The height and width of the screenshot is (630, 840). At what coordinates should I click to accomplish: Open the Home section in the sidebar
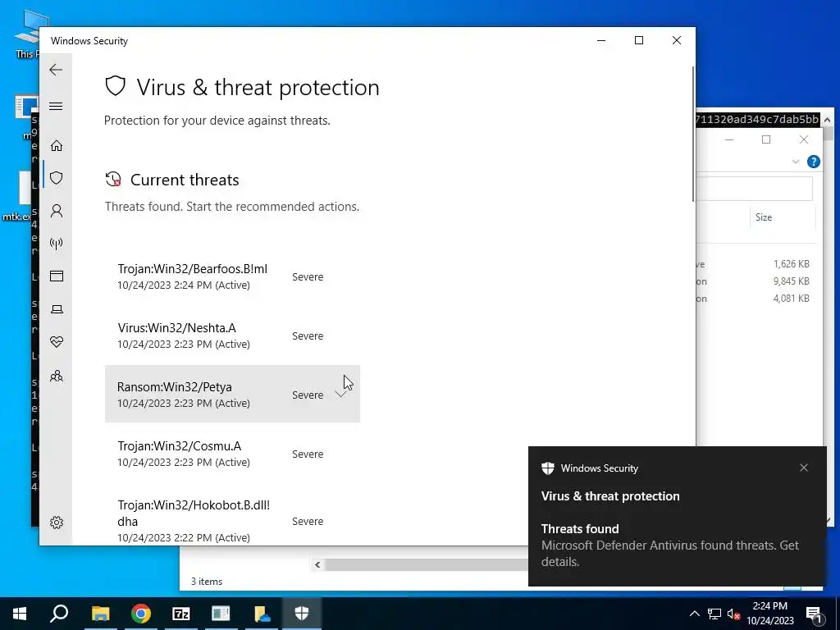coord(57,146)
